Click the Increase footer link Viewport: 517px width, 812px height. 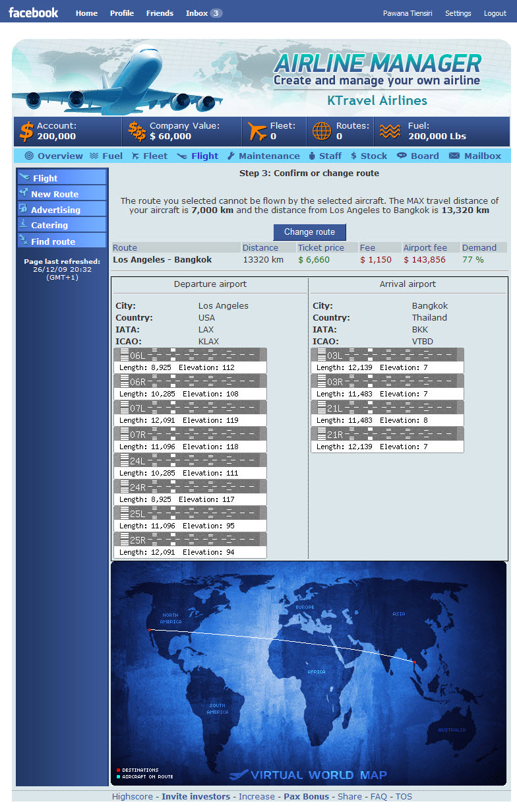(x=257, y=796)
